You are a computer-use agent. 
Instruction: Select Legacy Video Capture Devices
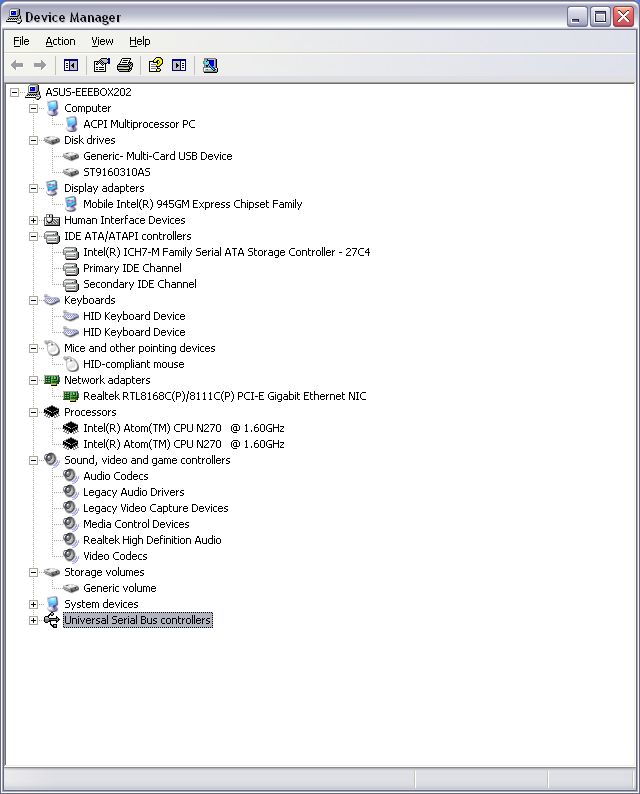tap(155, 508)
